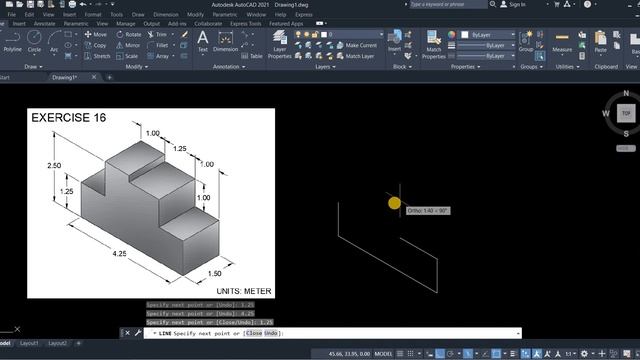Screen dimensions: 640x360
Task: Choose the Stretch tool
Action: (97, 56)
